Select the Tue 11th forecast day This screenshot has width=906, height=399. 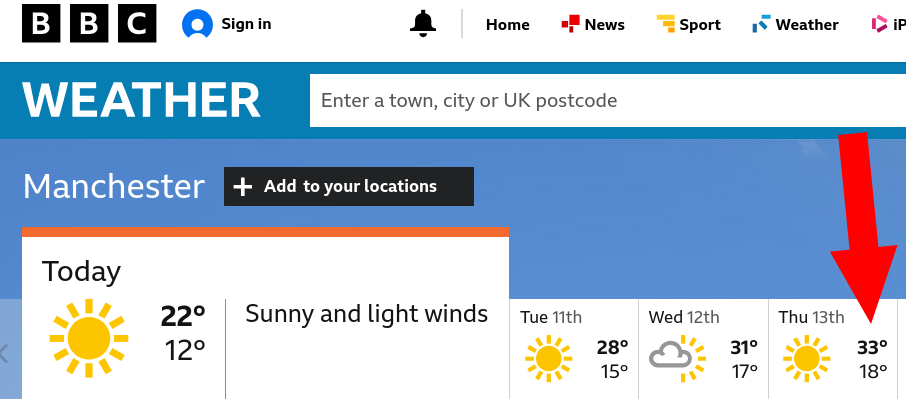point(574,349)
